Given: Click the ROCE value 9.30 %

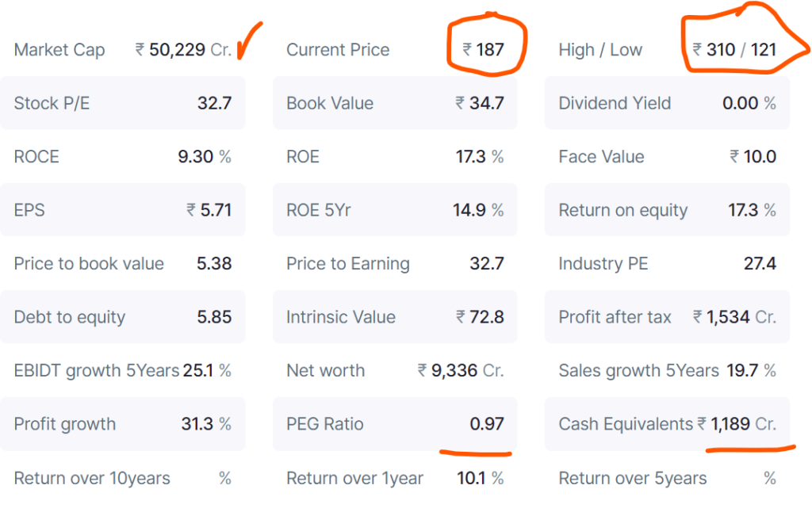Looking at the screenshot, I should coord(205,157).
